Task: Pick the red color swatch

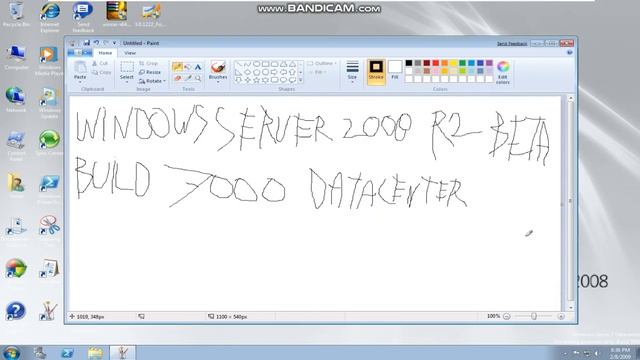Action: [436, 63]
